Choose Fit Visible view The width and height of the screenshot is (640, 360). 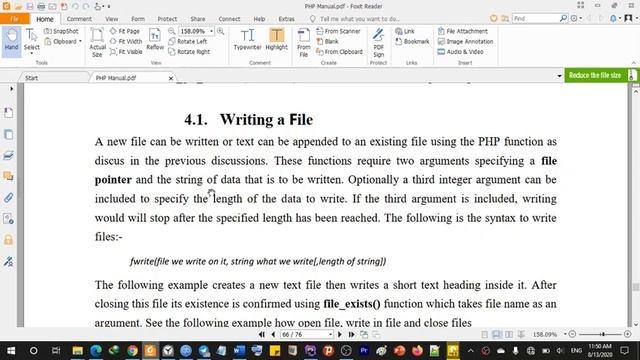pos(126,52)
